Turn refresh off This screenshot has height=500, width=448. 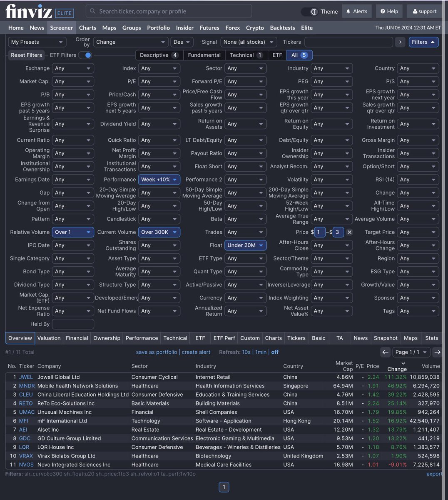[x=275, y=352]
